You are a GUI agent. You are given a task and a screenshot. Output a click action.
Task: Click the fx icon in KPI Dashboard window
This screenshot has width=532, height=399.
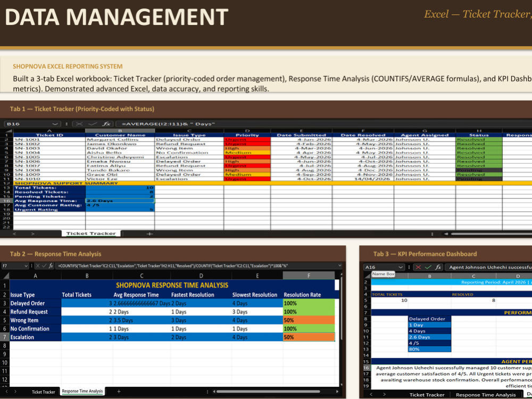click(x=438, y=268)
